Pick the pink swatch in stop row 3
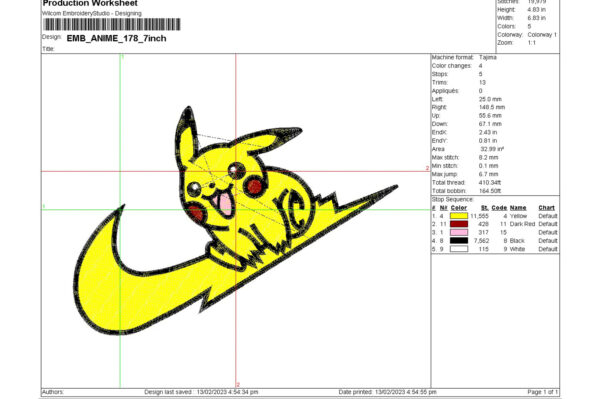 [x=459, y=233]
